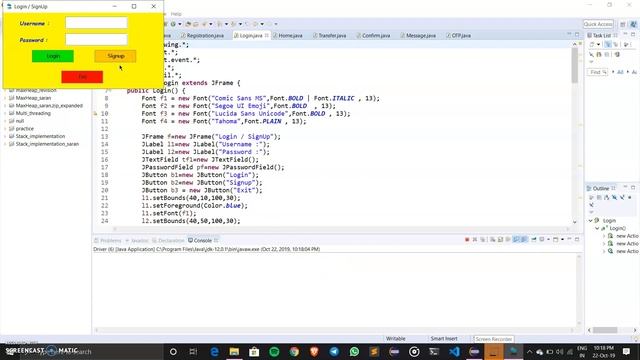640x360 pixels.
Task: Select Stack_implementation_saran project
Action: pyautogui.click(x=47, y=144)
